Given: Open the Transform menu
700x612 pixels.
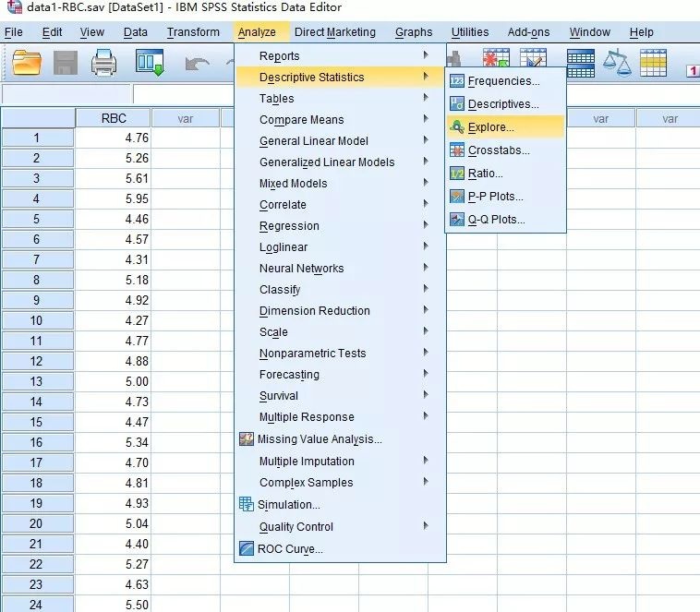Looking at the screenshot, I should pos(193,32).
